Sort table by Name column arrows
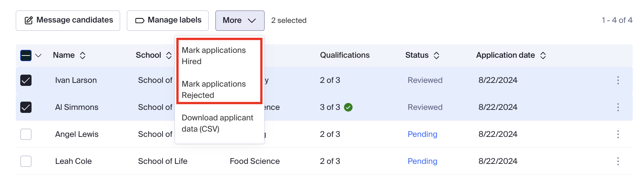Screen dimensions: 644x183 click(83, 55)
